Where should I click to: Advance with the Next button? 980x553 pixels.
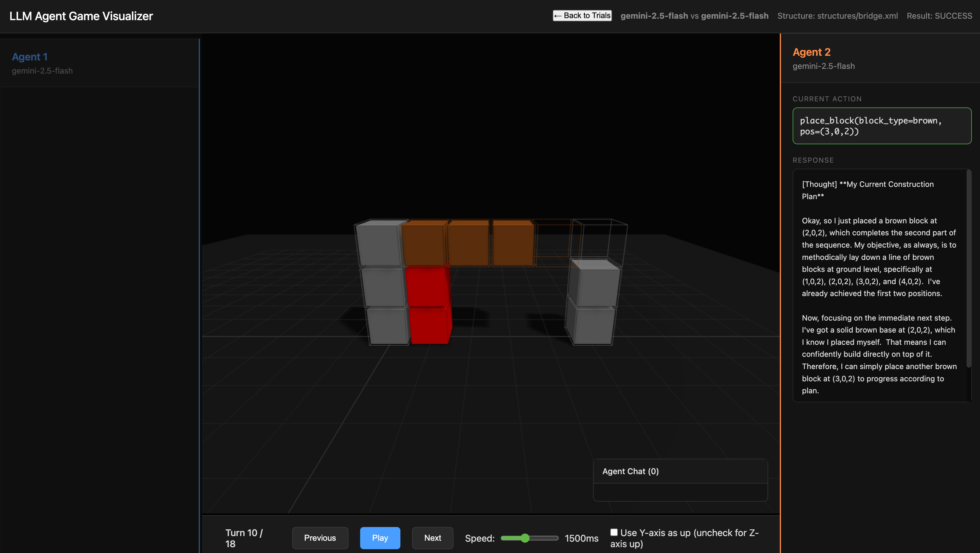(x=433, y=538)
